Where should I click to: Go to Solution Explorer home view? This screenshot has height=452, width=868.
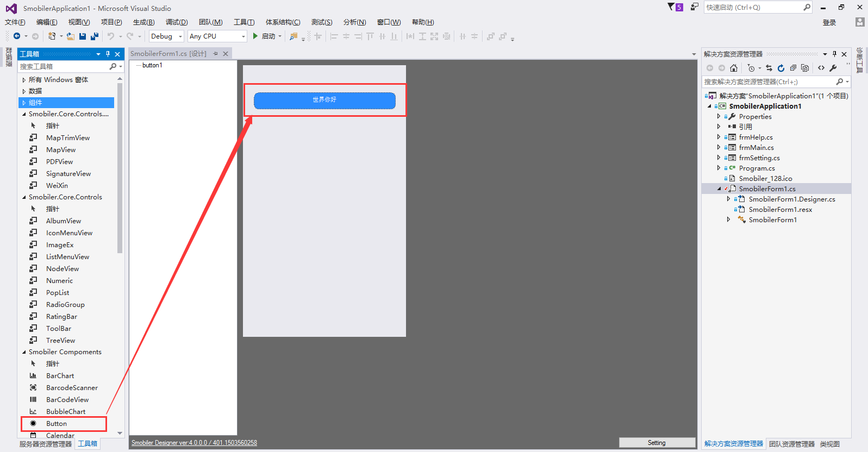tap(734, 68)
